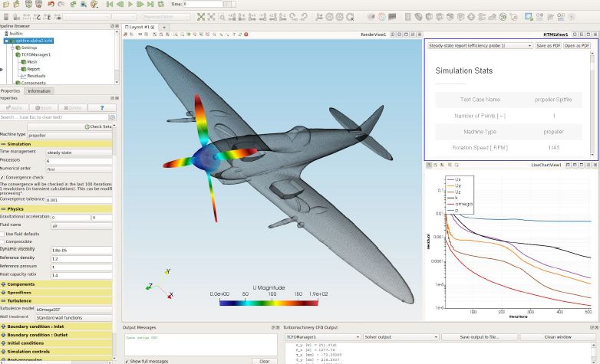Open the TCFDManager1 output dropdown
The width and height of the screenshot is (600, 364).
[323, 337]
